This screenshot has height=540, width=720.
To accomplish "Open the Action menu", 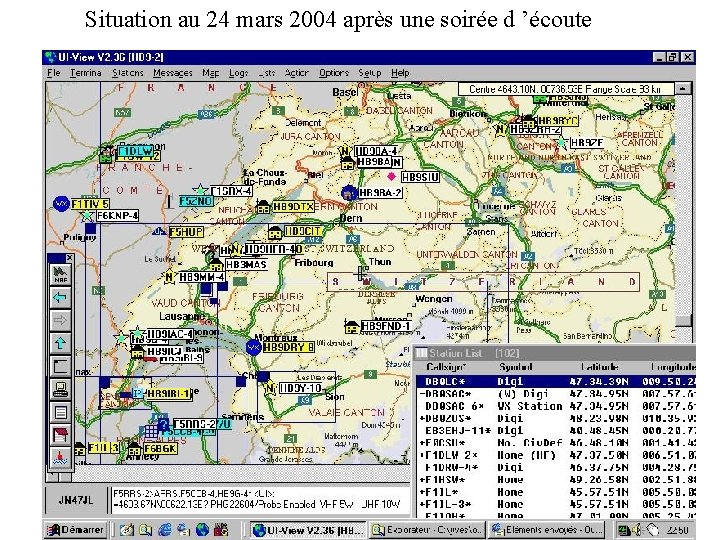I will 297,73.
